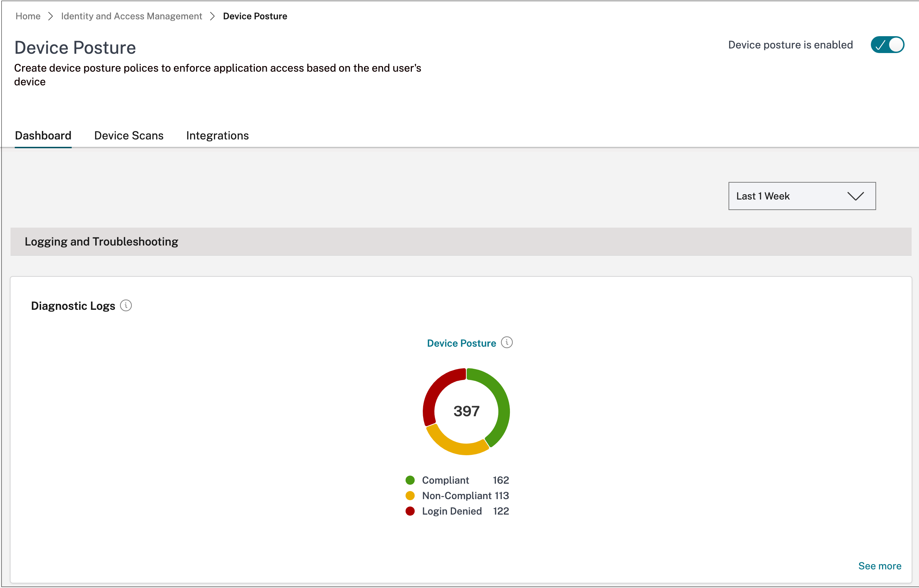
Task: Click the breadcrumb chevron before Device Posture
Action: coord(212,16)
